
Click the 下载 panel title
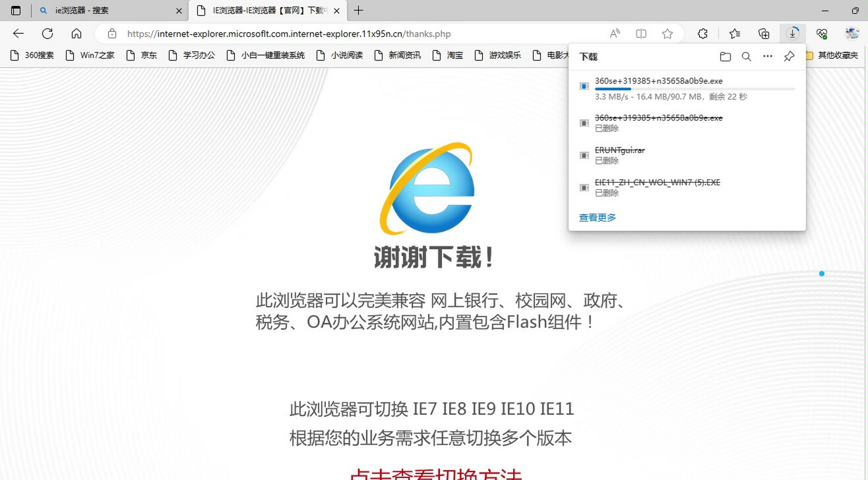pos(588,57)
